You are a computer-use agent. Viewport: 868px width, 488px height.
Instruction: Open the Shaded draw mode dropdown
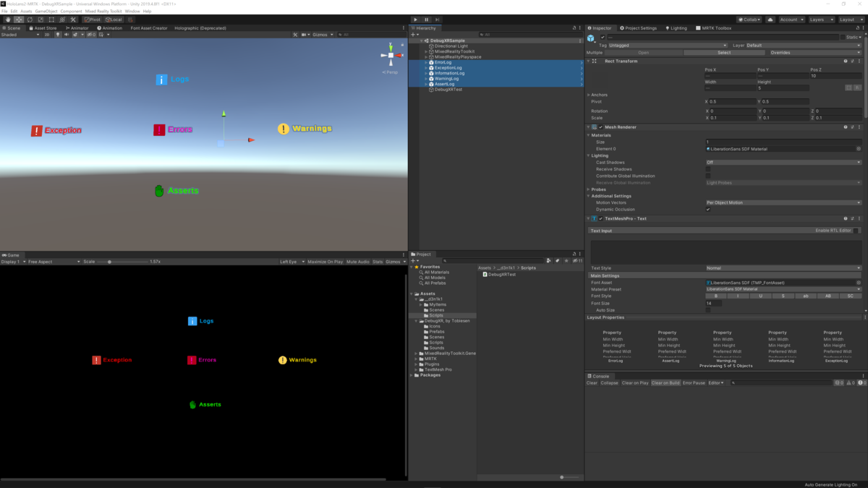[20, 34]
